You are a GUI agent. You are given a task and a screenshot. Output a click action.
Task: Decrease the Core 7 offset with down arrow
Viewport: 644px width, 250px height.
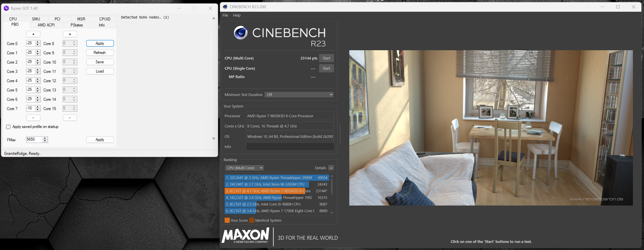38,110
